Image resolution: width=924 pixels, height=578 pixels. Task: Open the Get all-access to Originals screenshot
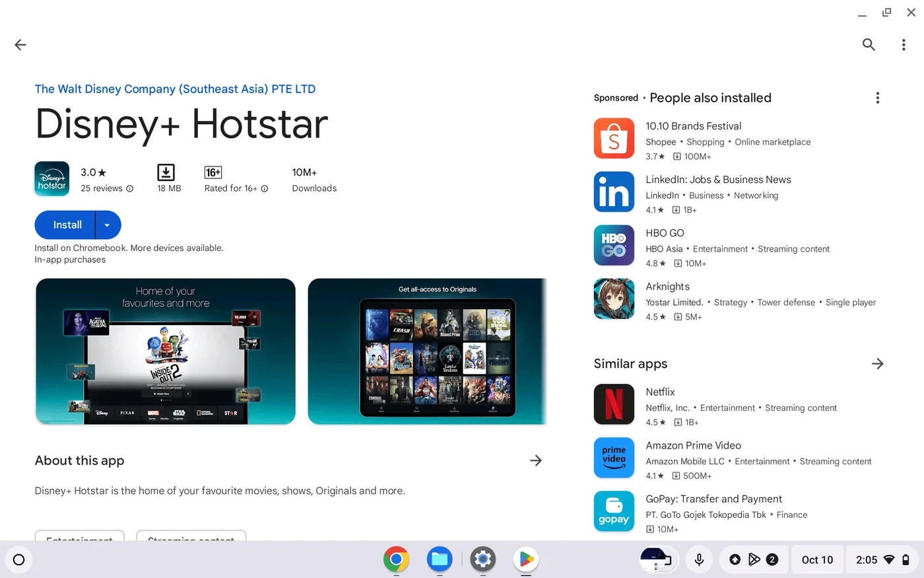point(428,351)
